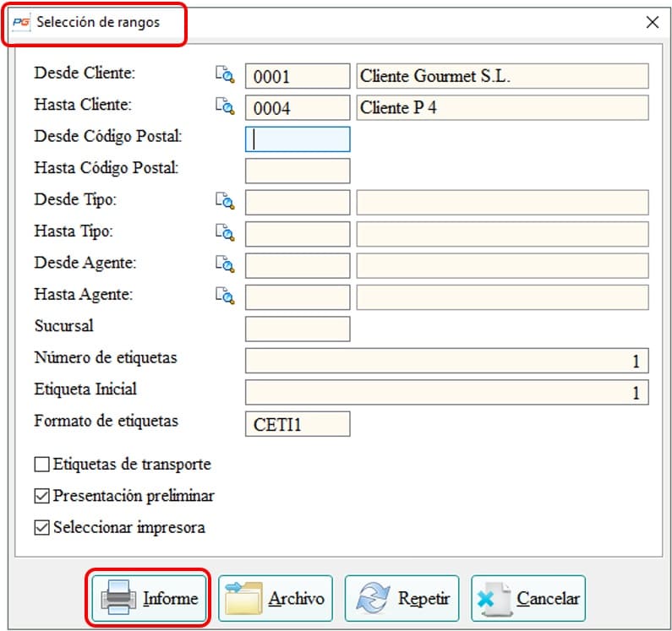Click the 'Etiqueta Inicial' label

[x=85, y=389]
